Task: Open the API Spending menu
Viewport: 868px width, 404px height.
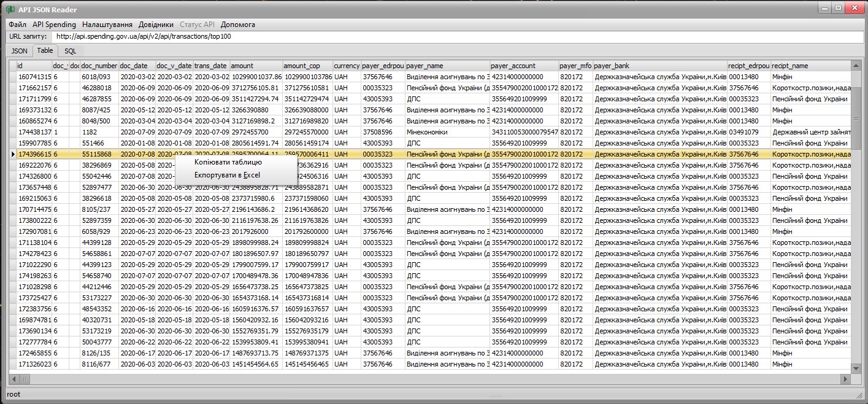Action: tap(54, 25)
